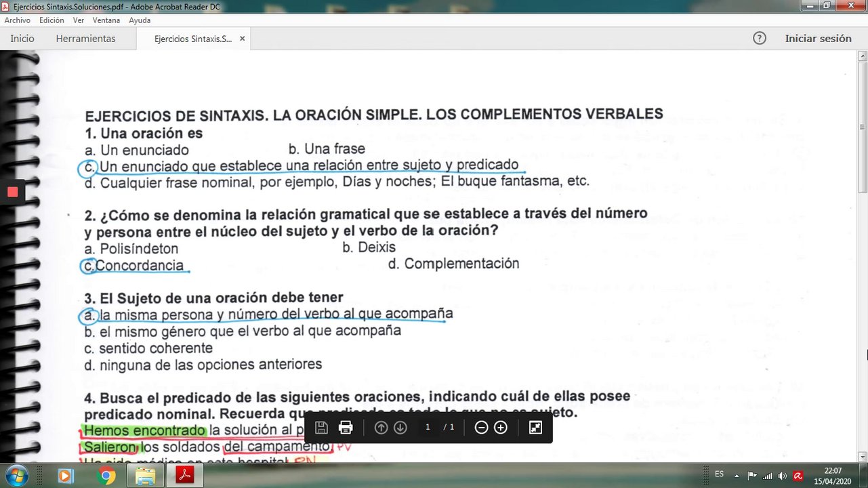Click the option 'a. Polisíndeton'
868x488 pixels.
point(131,249)
